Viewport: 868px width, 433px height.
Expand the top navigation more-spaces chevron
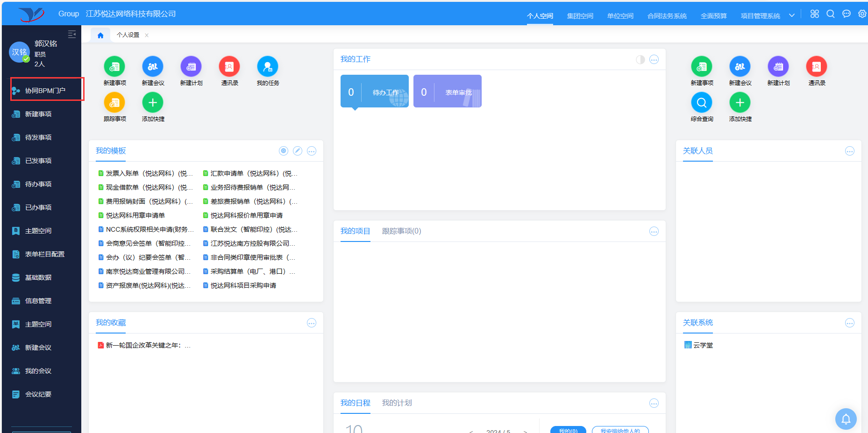point(792,15)
